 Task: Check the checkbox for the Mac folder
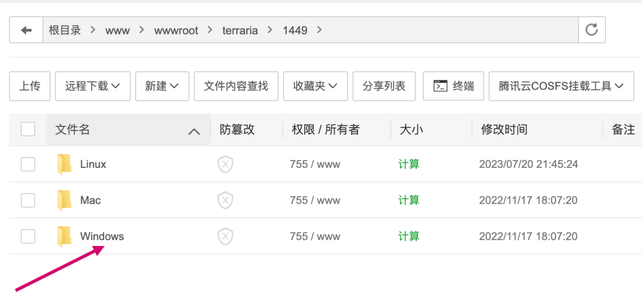28,200
